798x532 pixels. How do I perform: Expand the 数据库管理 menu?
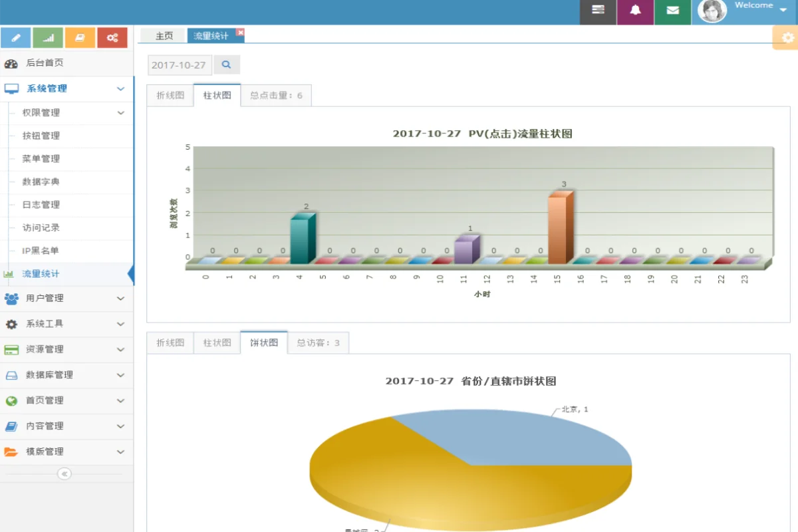pyautogui.click(x=65, y=375)
